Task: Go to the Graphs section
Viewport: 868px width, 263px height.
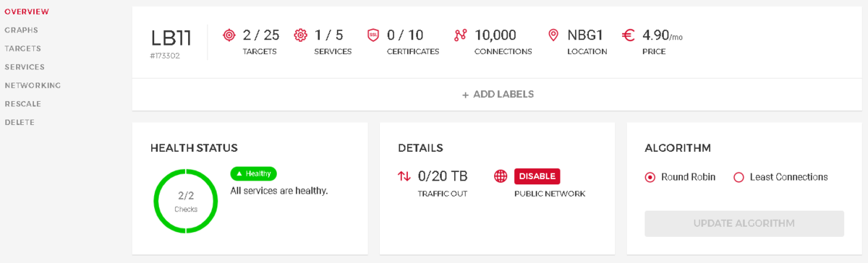Action: click(21, 30)
